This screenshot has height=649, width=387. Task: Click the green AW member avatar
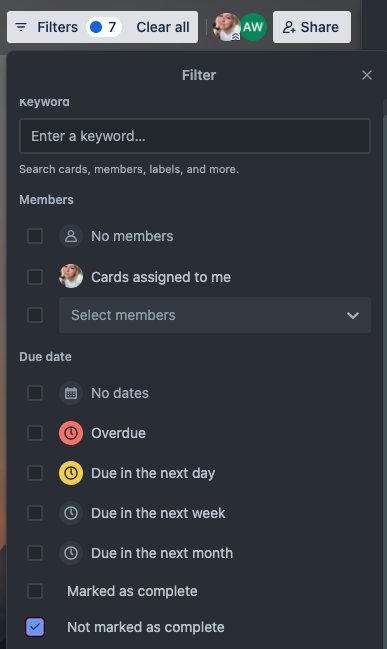coord(253,27)
